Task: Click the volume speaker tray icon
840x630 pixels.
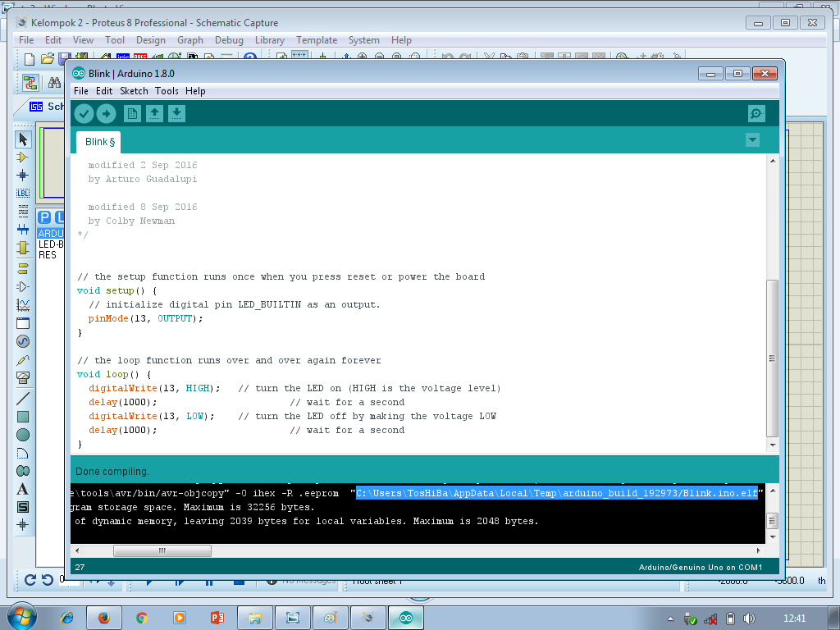Action: pyautogui.click(x=749, y=619)
